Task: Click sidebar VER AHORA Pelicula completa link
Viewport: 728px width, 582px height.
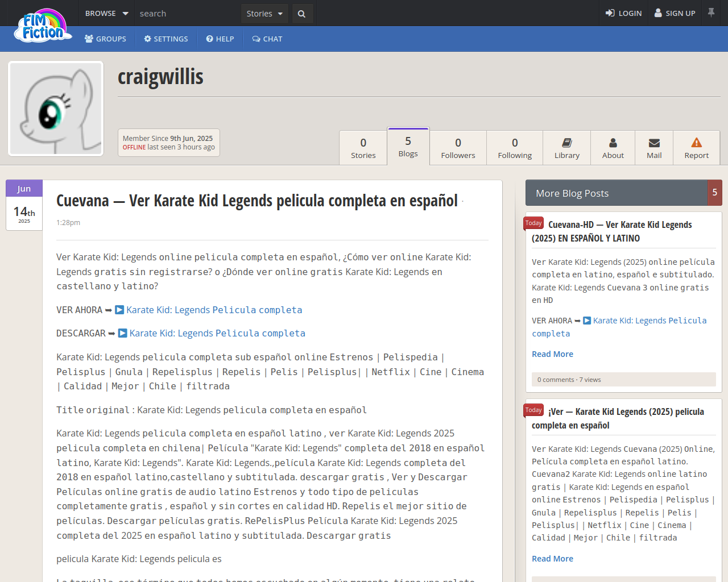Action: pos(619,327)
